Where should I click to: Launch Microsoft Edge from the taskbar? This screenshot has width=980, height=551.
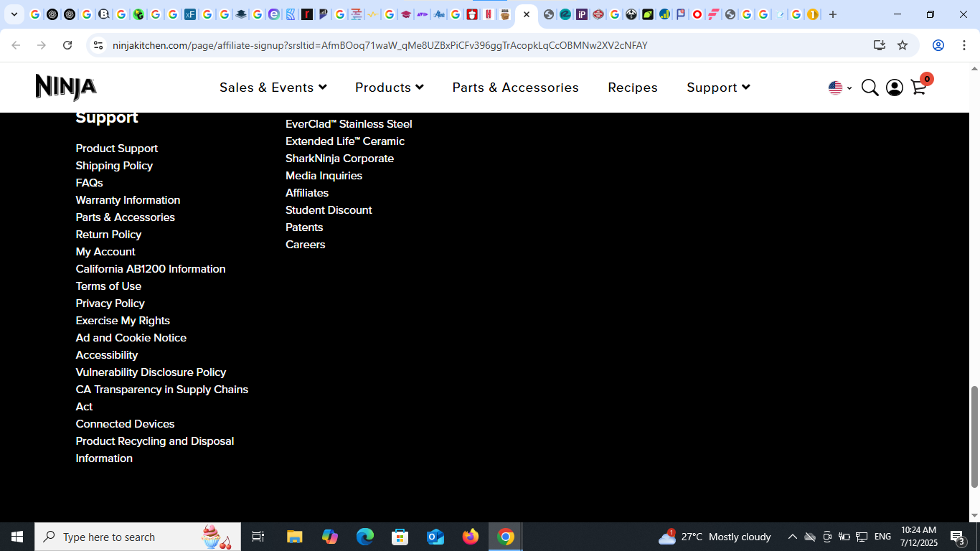pos(365,537)
